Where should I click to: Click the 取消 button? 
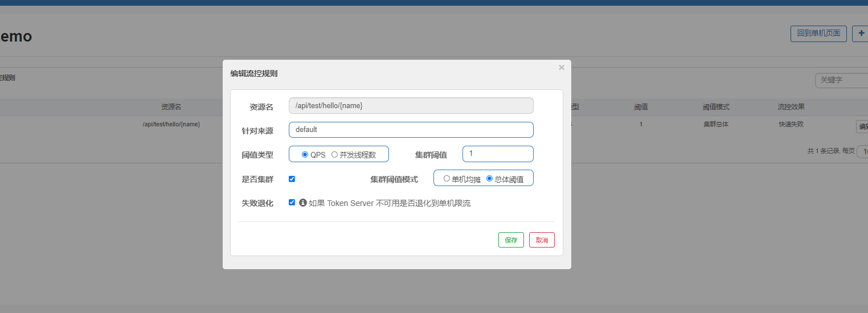click(x=542, y=240)
